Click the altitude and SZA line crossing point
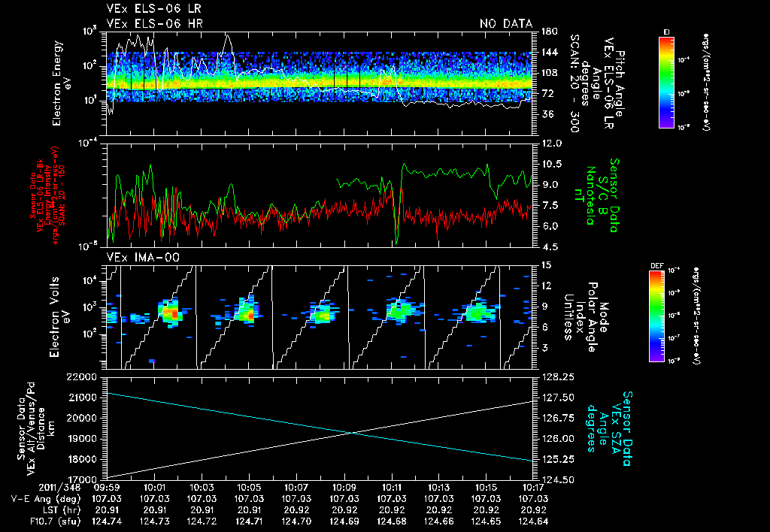 [x=353, y=433]
